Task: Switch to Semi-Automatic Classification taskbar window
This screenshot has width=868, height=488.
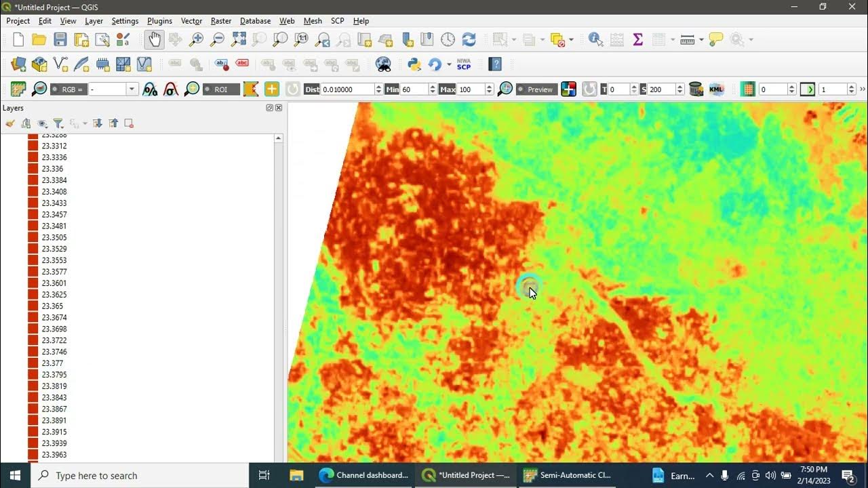Action: tap(567, 475)
